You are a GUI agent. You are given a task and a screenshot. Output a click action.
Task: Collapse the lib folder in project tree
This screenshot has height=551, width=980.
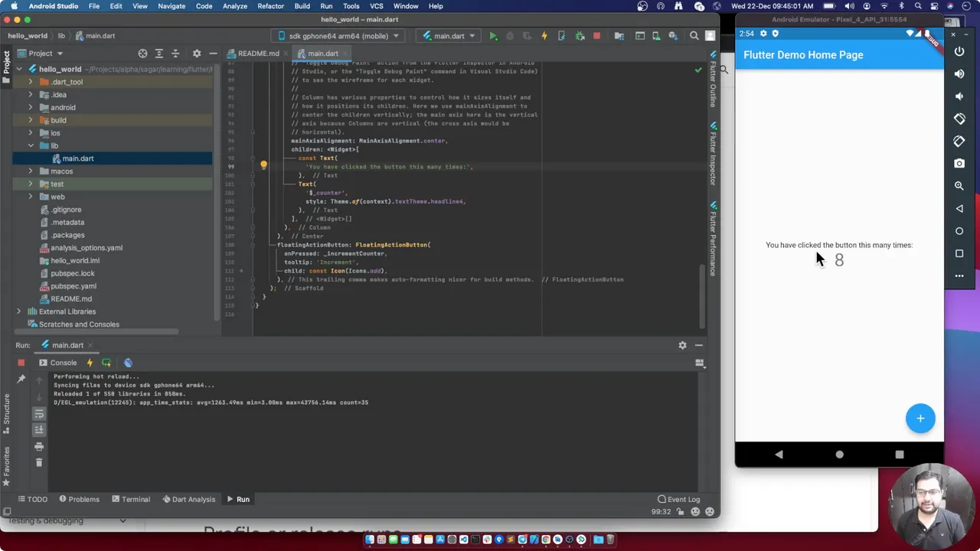[x=31, y=145]
